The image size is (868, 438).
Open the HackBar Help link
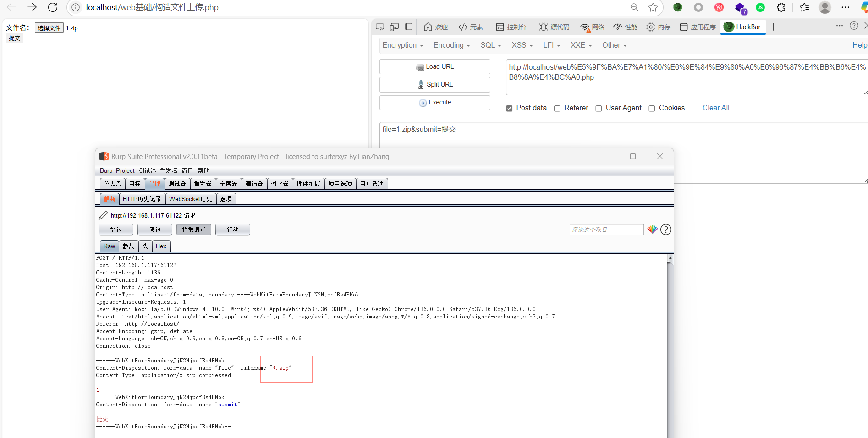click(859, 45)
